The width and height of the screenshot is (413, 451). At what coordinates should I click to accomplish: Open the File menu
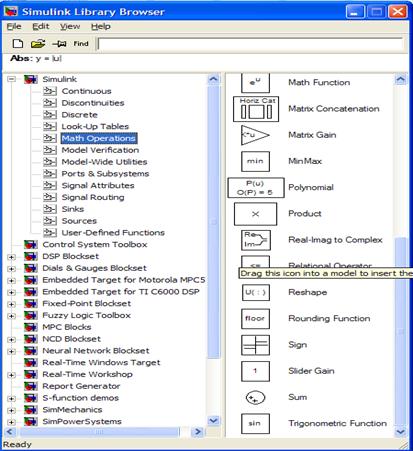point(14,26)
